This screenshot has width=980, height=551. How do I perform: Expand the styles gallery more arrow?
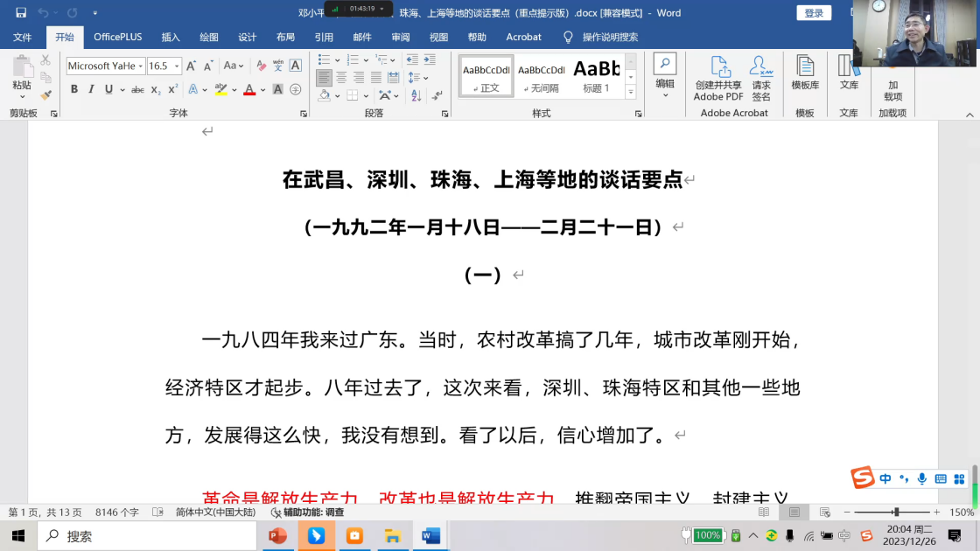(x=631, y=92)
